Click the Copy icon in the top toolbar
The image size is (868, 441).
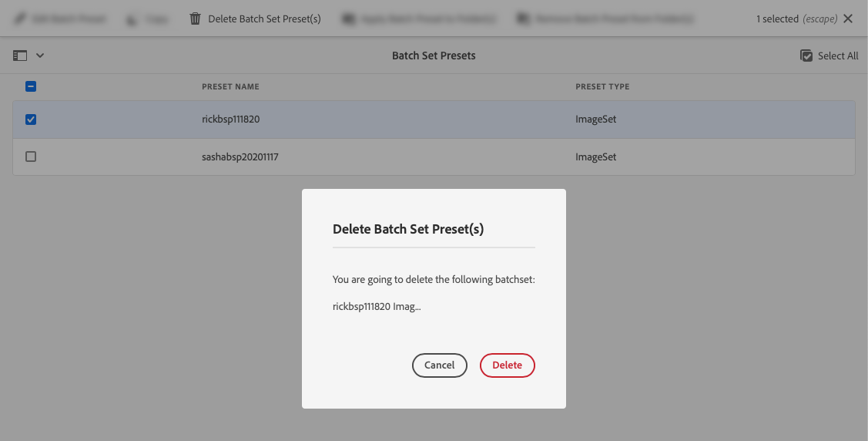coord(132,19)
